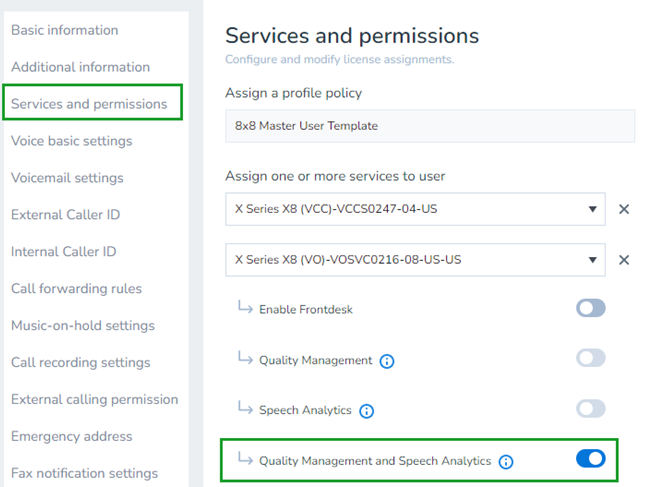The height and width of the screenshot is (487, 650).
Task: Open Call recording settings
Action: point(80,363)
